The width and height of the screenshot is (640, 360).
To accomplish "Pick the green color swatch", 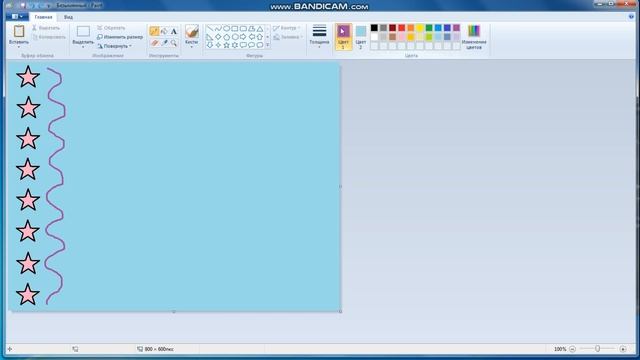I will coord(429,28).
